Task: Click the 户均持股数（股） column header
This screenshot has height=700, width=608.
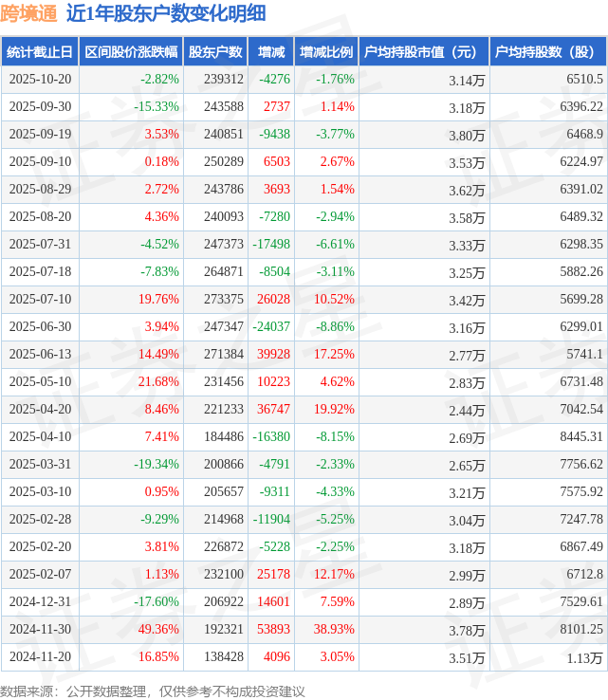Action: coord(549,52)
